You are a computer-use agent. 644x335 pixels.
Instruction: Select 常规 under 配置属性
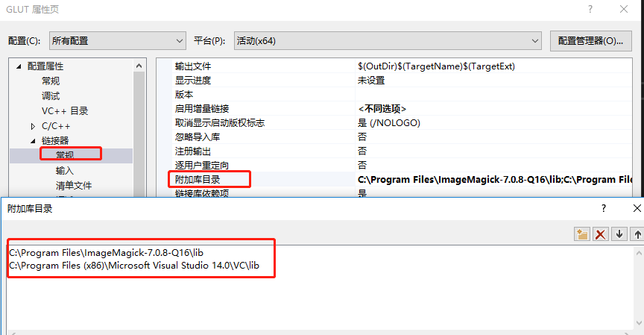51,81
